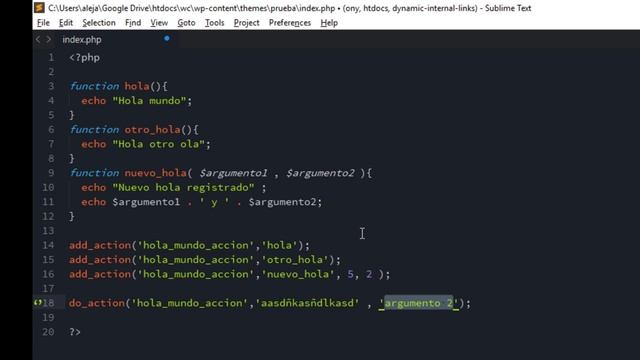Click line number 20 in gutter

[x=48, y=332]
